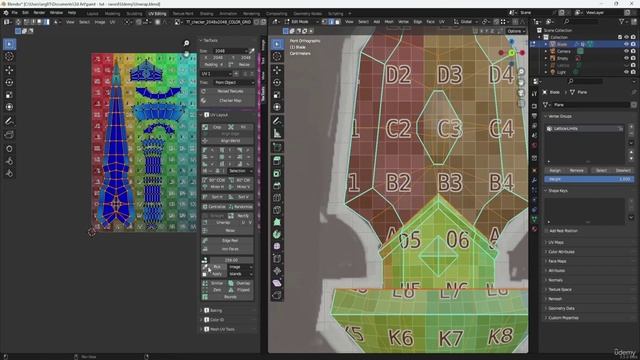The width and height of the screenshot is (640, 360).
Task: Open the World properties tab
Action: 534,145
